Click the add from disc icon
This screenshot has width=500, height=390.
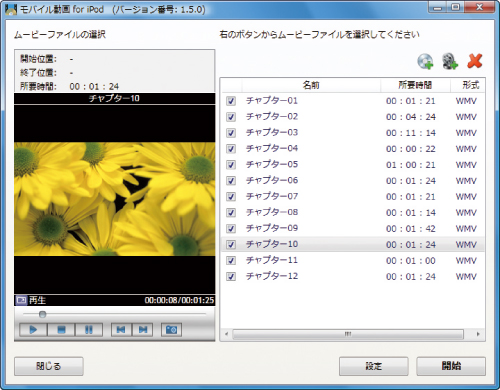(425, 61)
